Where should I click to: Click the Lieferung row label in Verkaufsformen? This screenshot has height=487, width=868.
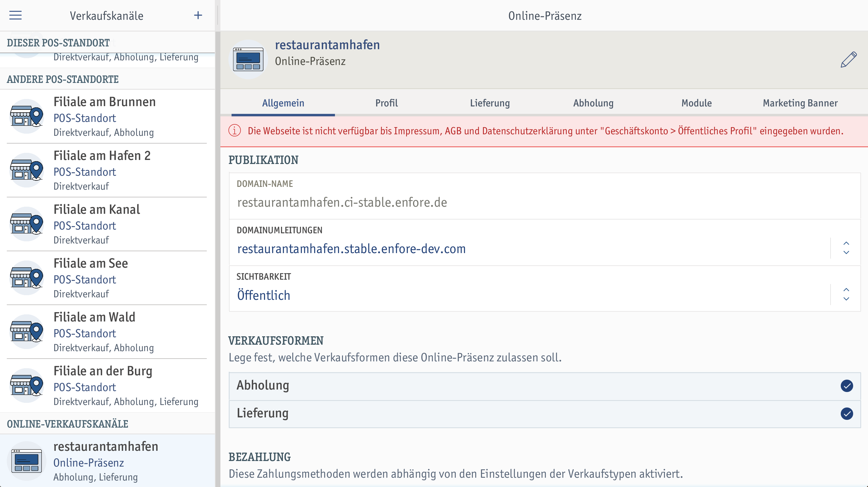263,413
